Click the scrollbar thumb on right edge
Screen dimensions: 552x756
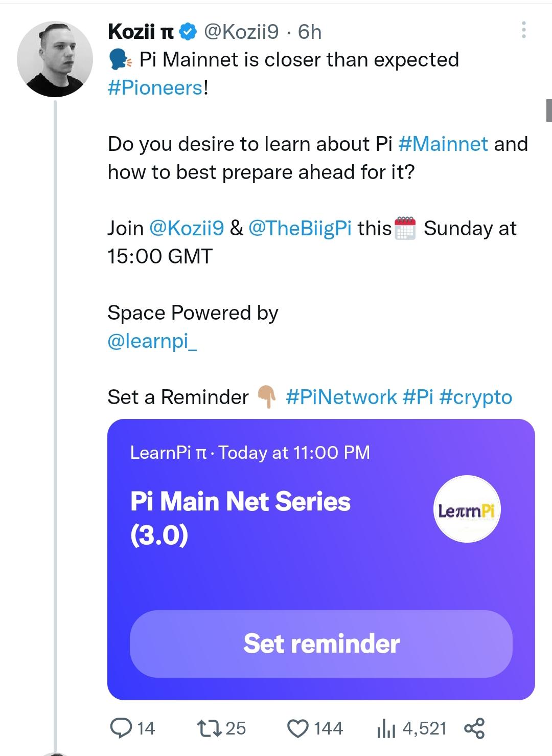(x=548, y=110)
